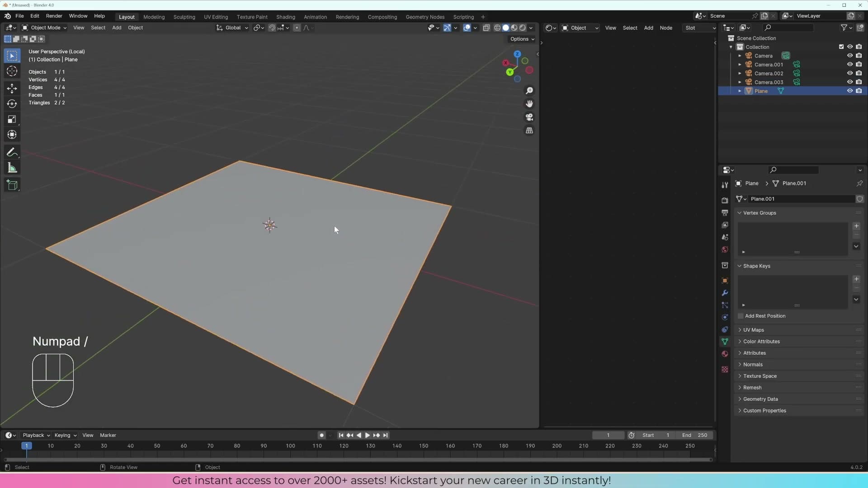Open the Output properties tab
868x488 pixels.
pyautogui.click(x=725, y=212)
